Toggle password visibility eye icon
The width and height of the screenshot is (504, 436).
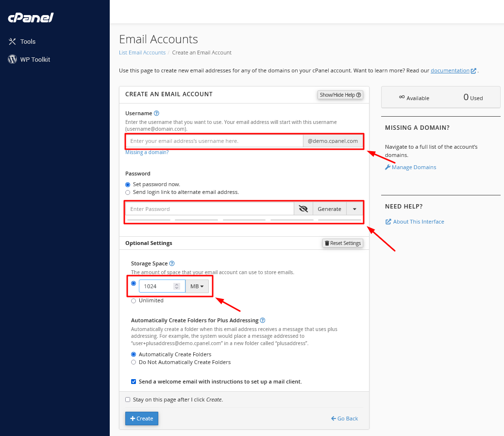303,209
